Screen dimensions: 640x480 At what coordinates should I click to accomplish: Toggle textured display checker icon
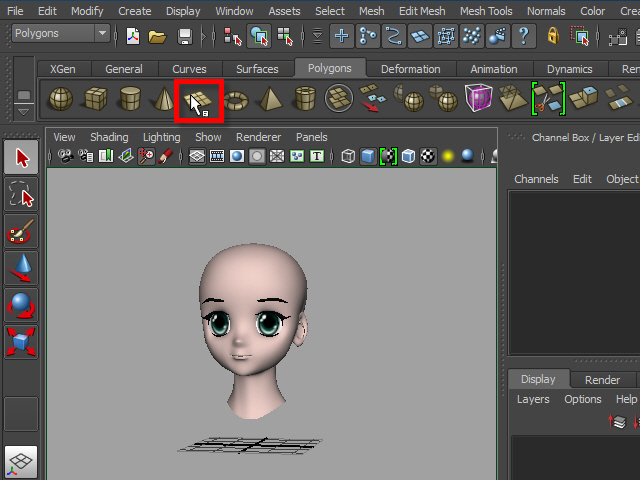click(x=428, y=156)
